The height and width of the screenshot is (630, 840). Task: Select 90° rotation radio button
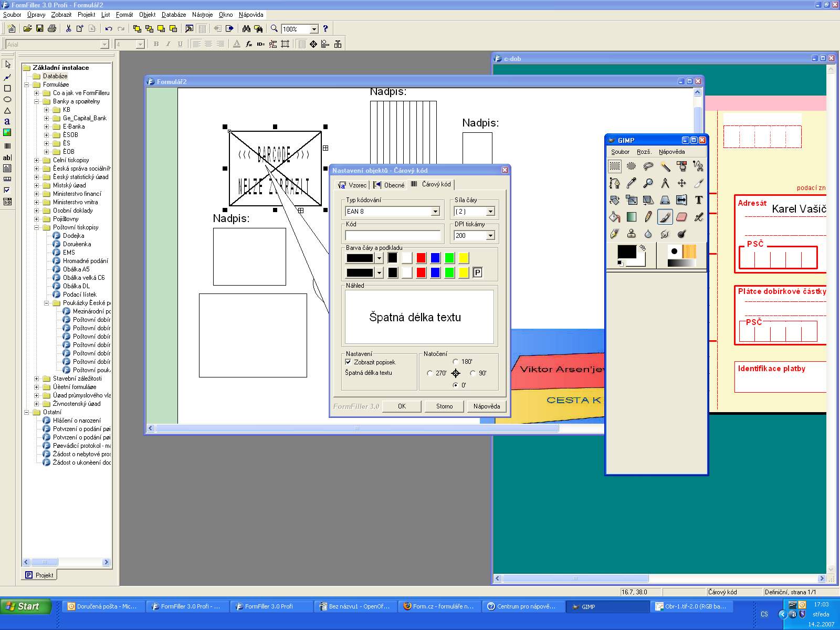coord(472,373)
